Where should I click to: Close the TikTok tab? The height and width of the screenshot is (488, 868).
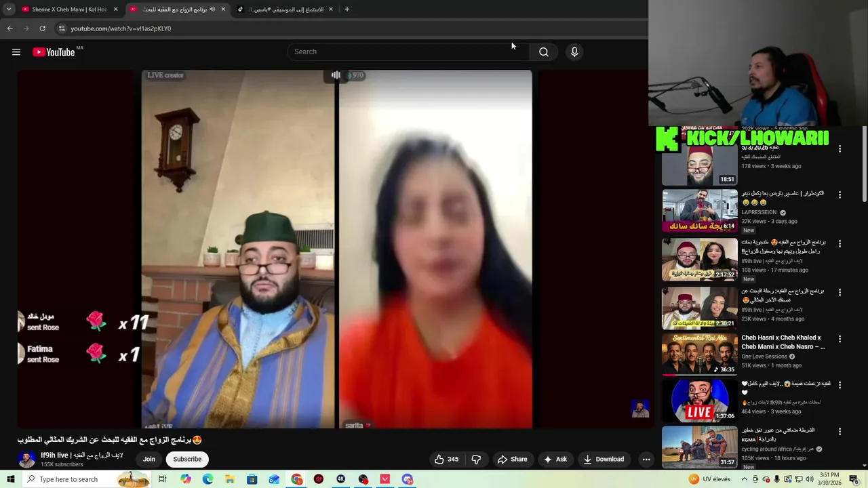pos(331,9)
